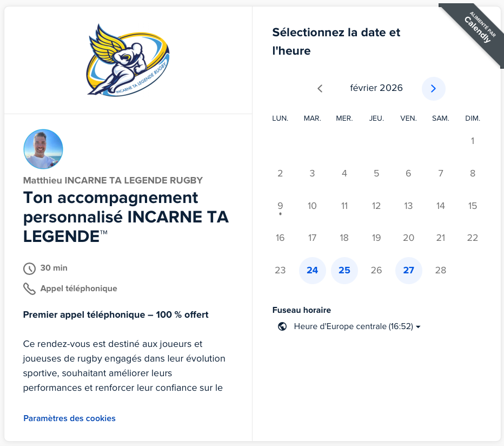504x446 pixels.
Task: Pick Friday February 27 date
Action: point(408,270)
